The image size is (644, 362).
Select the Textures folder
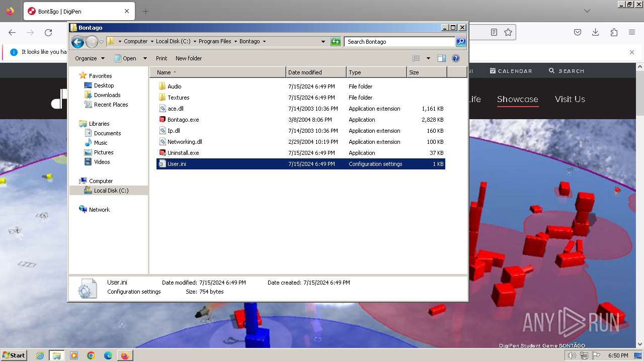301,98
